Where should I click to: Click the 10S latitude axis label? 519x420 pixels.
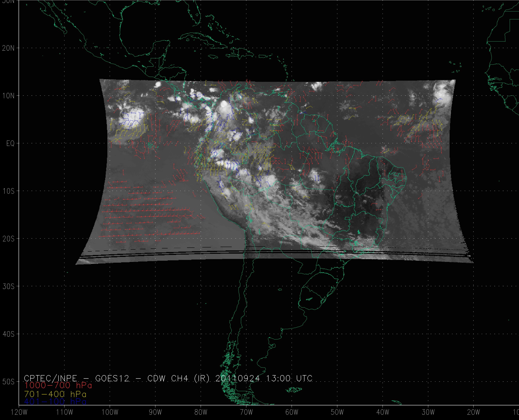tap(8, 191)
